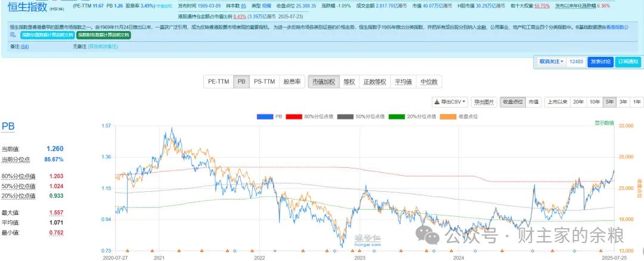Image resolution: width=644 pixels, height=261 pixels.
Task: Toggle the blue PB legend series
Action: point(270,116)
